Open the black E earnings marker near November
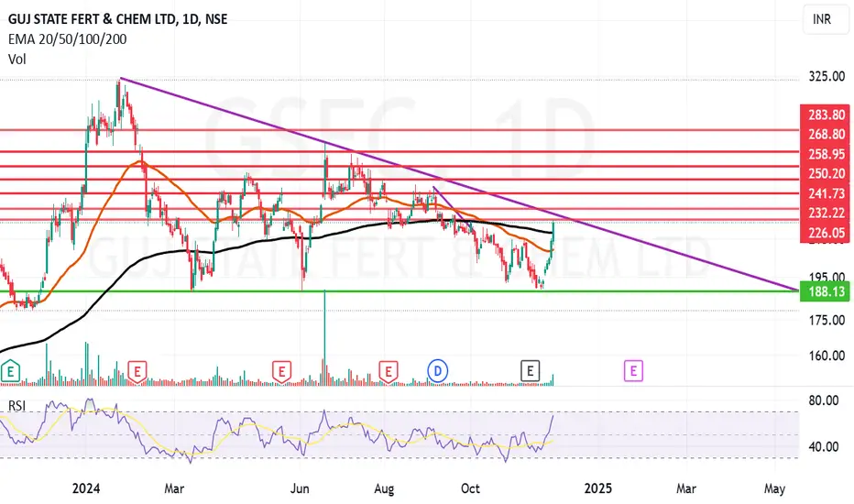 click(530, 371)
